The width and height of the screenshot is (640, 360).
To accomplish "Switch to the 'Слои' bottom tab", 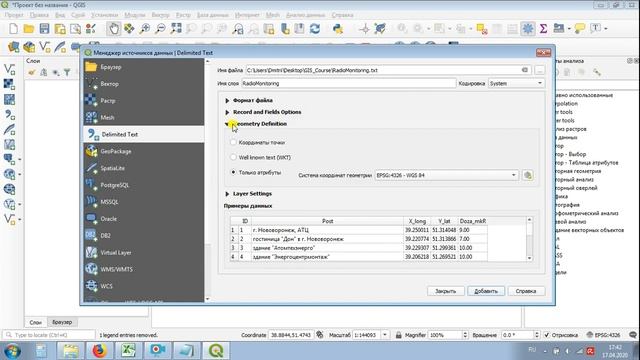I will click(36, 322).
